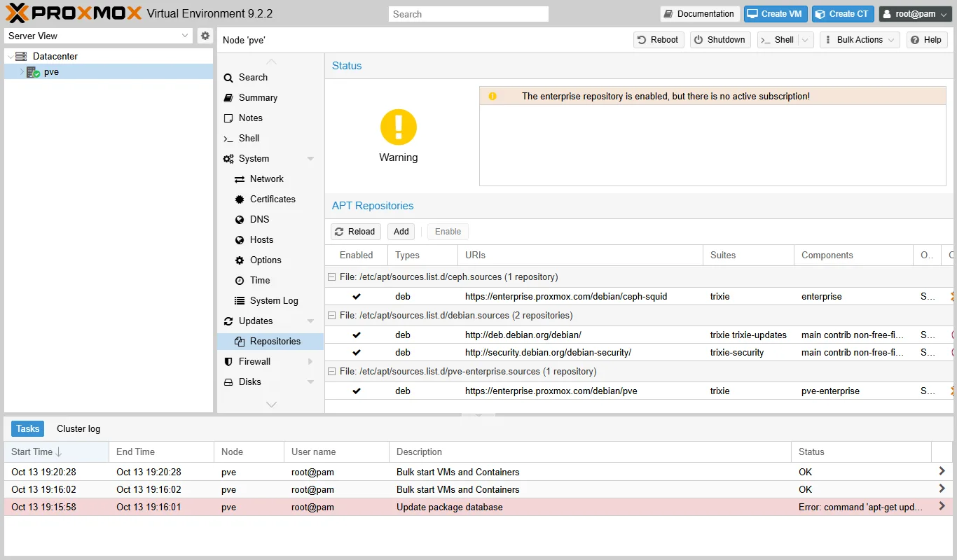The height and width of the screenshot is (560, 957).
Task: Collapse the pve-enterprise.sources file group
Action: point(332,372)
